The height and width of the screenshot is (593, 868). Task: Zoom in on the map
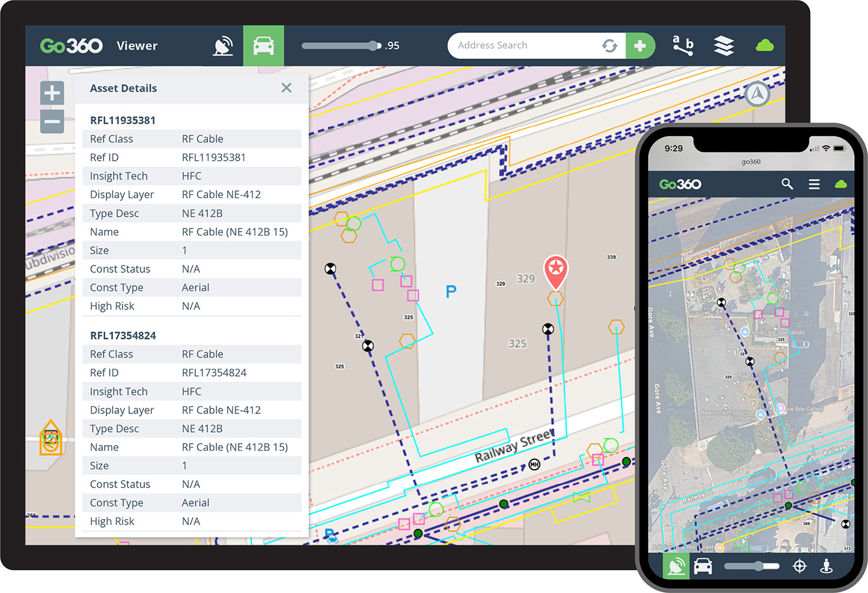point(52,93)
